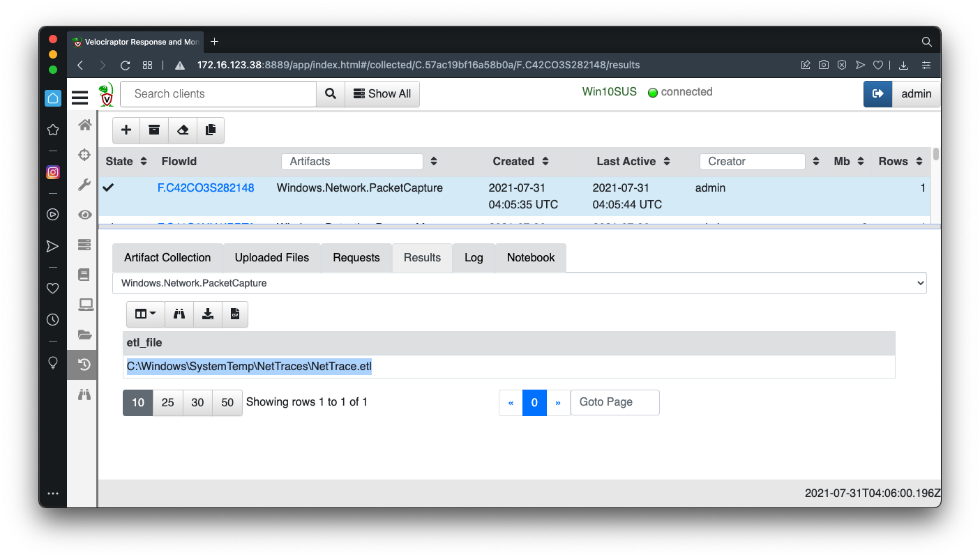
Task: Open the Windows.Network.PacketCapture artifact selector
Action: coord(520,283)
